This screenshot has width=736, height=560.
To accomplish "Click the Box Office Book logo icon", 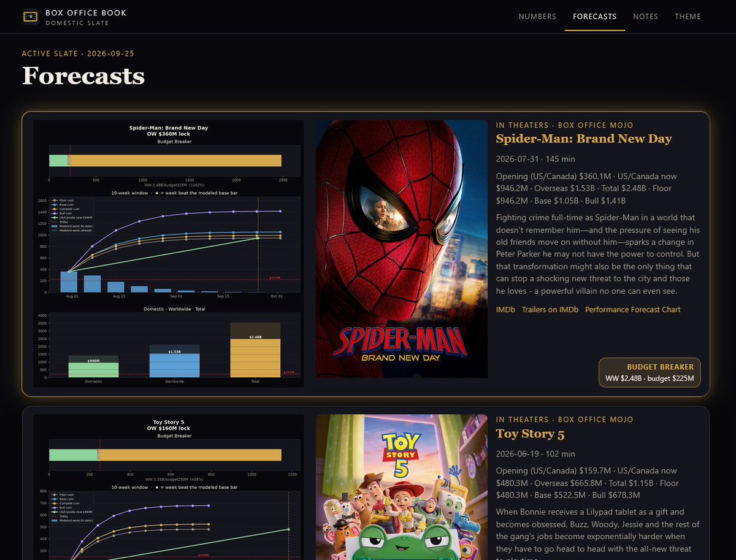I will click(x=30, y=17).
